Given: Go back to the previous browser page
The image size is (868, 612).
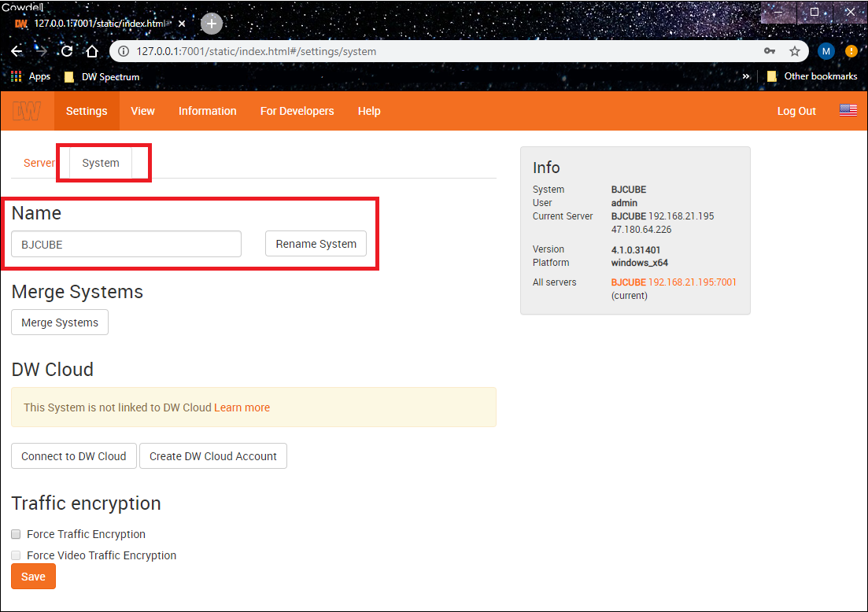Looking at the screenshot, I should (17, 51).
